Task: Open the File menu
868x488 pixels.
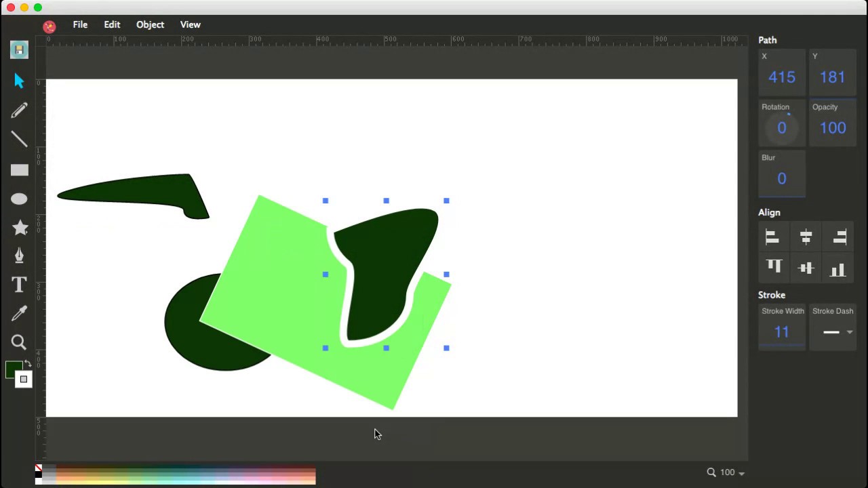Action: coord(80,24)
